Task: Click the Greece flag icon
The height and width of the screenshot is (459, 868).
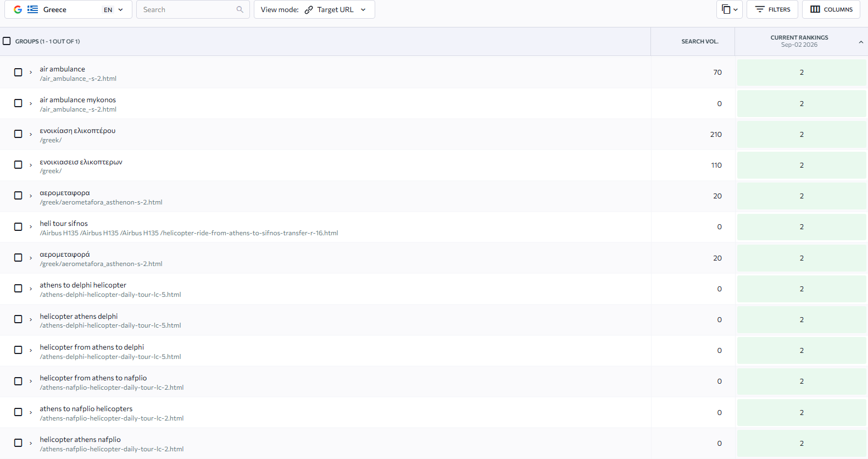Action: 33,9
